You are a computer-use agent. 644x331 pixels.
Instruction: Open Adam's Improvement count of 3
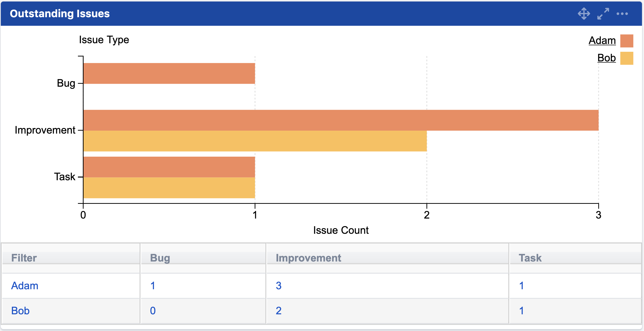[x=278, y=286]
